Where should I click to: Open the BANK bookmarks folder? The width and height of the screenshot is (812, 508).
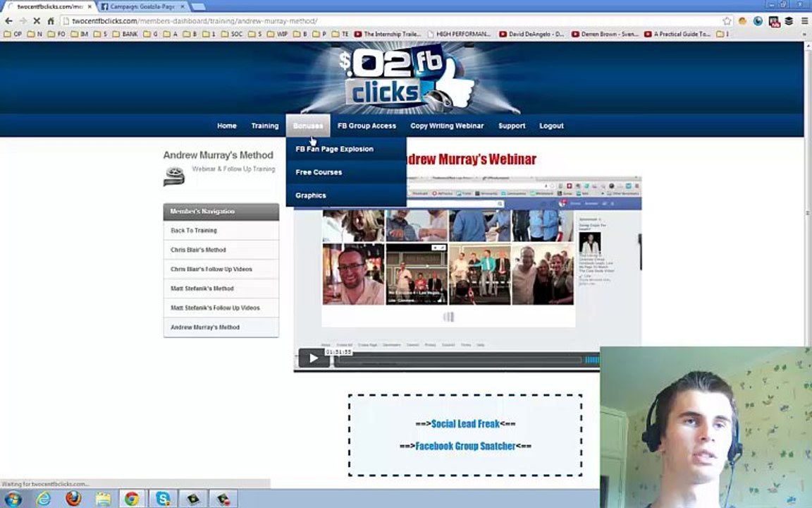[x=125, y=34]
